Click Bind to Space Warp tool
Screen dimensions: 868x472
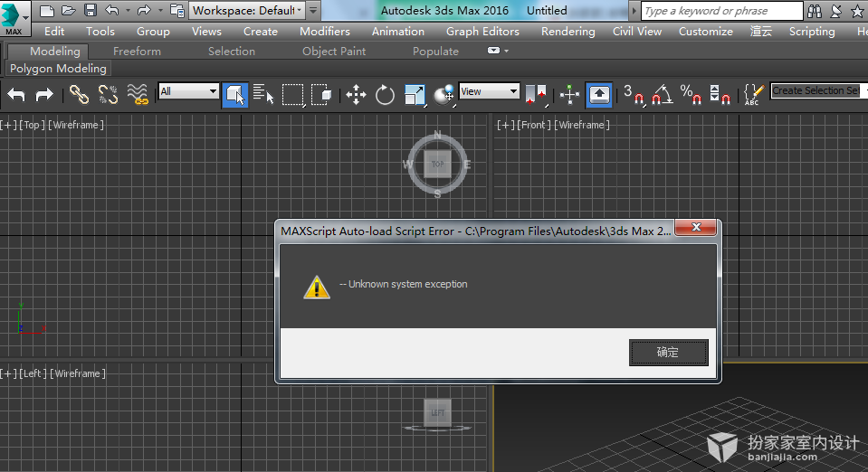coord(138,95)
